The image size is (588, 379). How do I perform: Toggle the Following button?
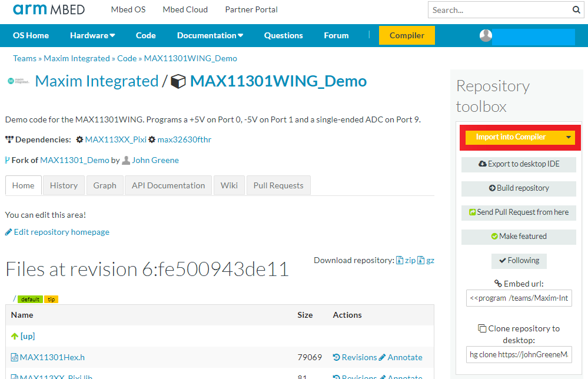pyautogui.click(x=519, y=261)
